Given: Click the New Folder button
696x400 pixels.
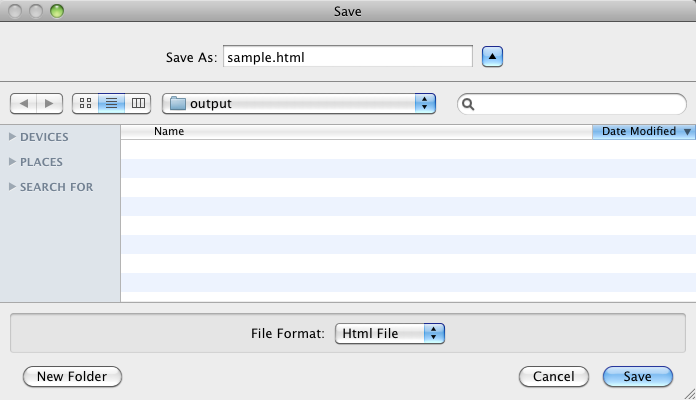Looking at the screenshot, I should [x=72, y=376].
